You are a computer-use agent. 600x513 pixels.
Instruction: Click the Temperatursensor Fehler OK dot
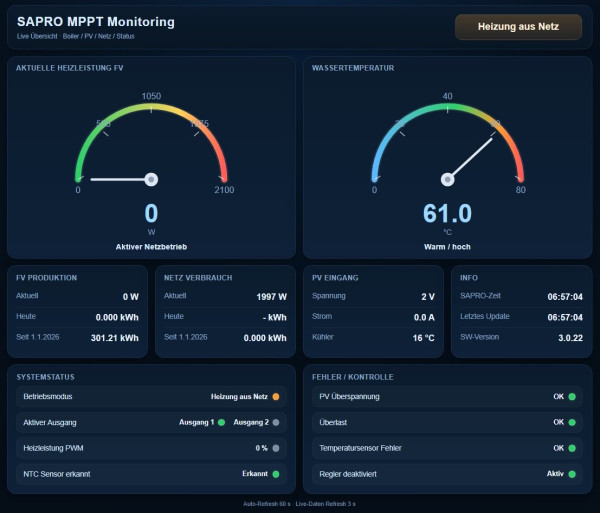tap(572, 448)
